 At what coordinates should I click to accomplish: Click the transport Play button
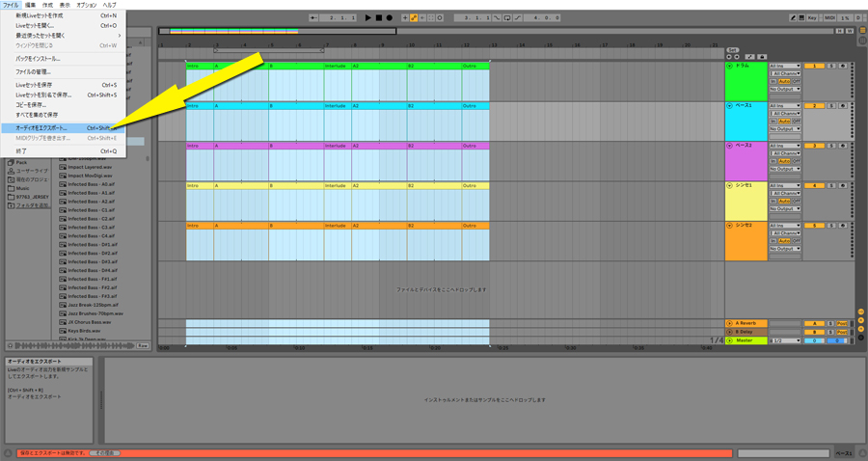[368, 17]
